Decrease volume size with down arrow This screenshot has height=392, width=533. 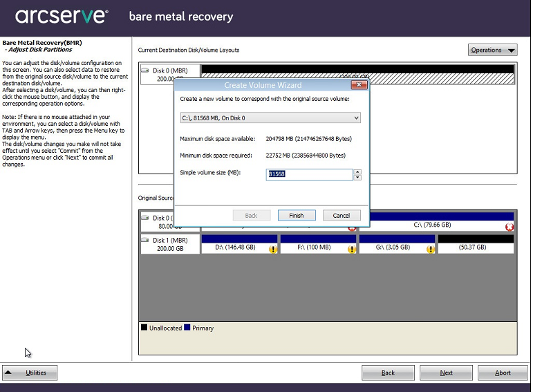pos(357,178)
